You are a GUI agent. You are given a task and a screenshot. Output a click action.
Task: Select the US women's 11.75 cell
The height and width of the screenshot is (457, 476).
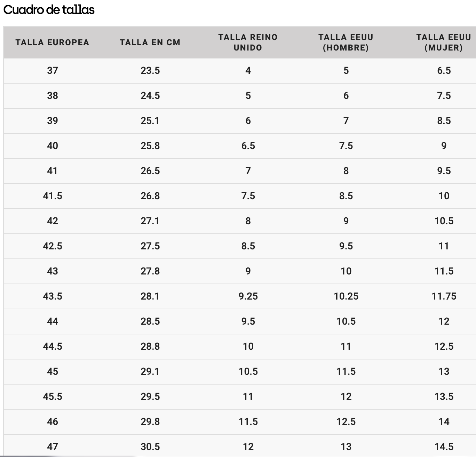point(444,296)
